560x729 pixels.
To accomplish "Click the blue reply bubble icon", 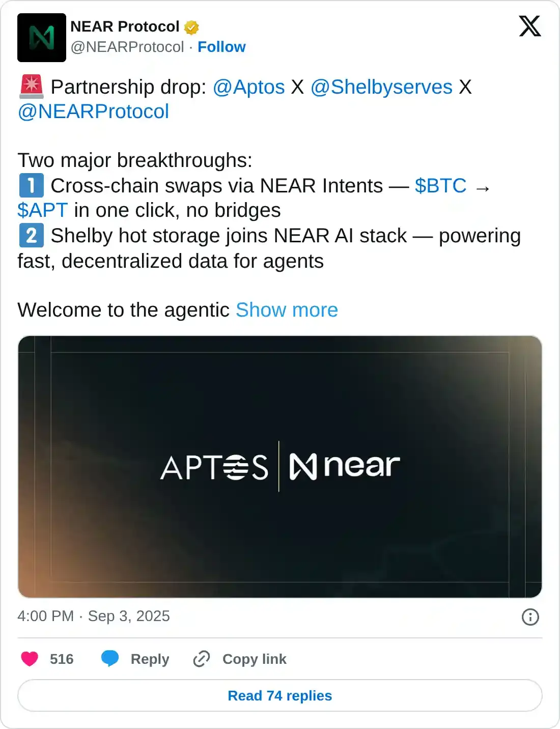I will coord(110,658).
